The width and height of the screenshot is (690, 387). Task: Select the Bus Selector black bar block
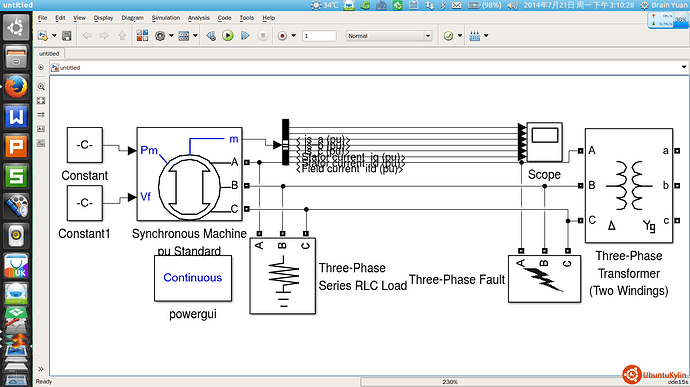coord(286,142)
